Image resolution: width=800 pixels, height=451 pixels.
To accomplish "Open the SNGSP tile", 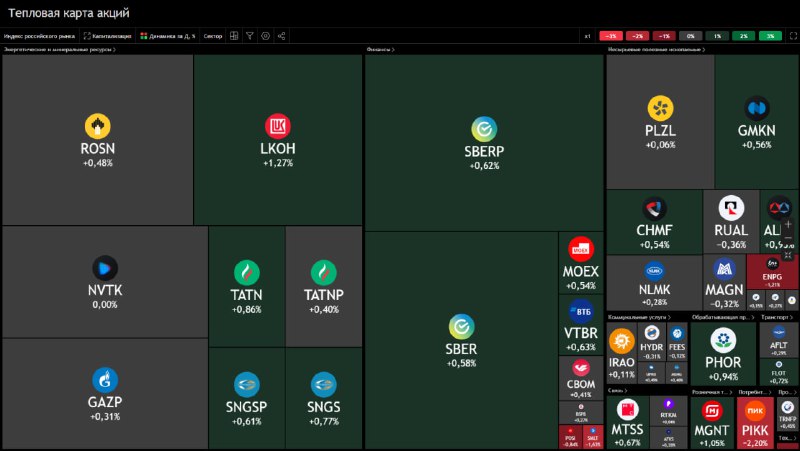I will pos(247,398).
